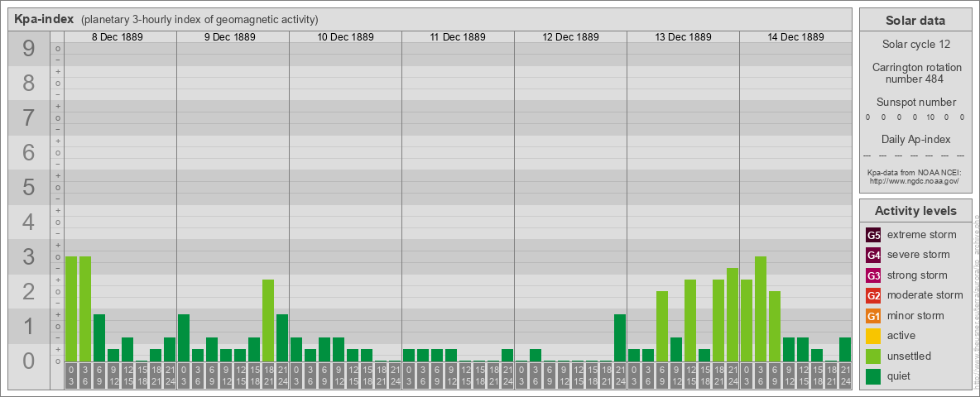
Task: Click the Daily Ap-index label
Action: tap(916, 139)
